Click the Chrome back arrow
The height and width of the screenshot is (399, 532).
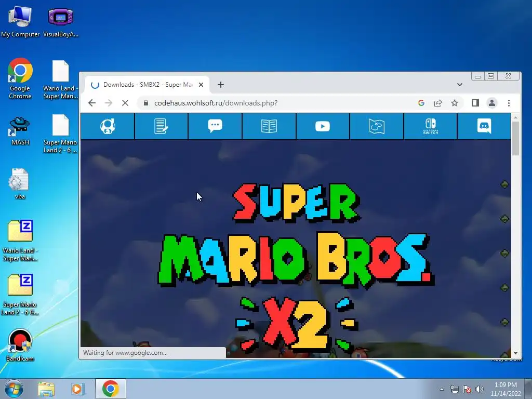click(x=92, y=103)
